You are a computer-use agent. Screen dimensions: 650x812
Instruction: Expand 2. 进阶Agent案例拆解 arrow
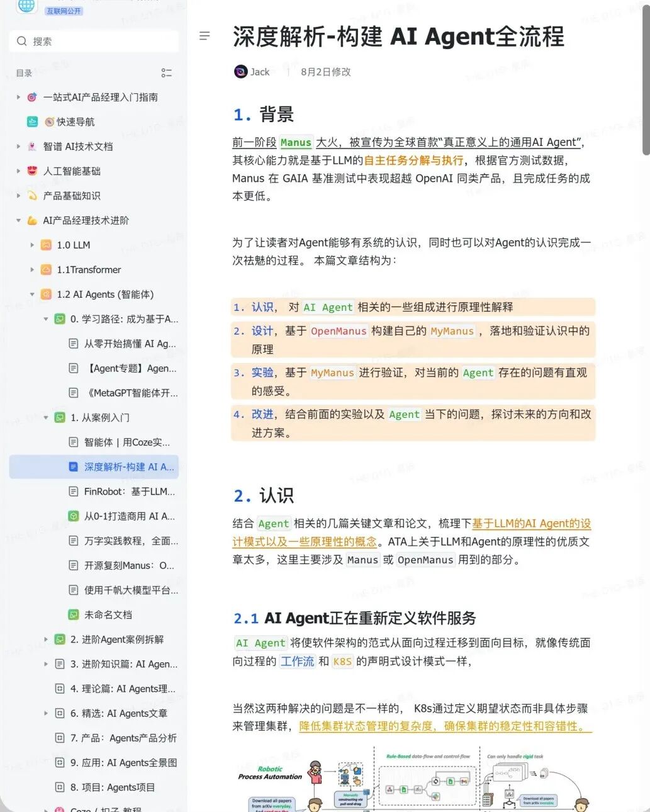tap(46, 639)
